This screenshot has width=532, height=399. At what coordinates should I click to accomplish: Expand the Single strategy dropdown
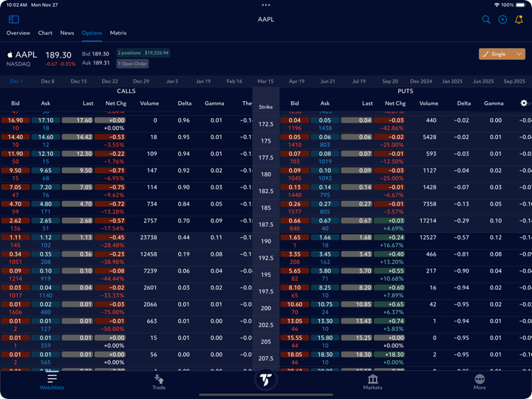(x=502, y=54)
